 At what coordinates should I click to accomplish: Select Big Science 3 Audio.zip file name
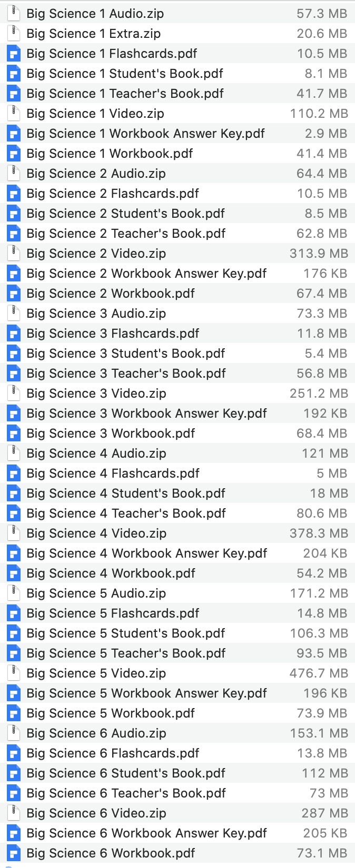pyautogui.click(x=96, y=314)
